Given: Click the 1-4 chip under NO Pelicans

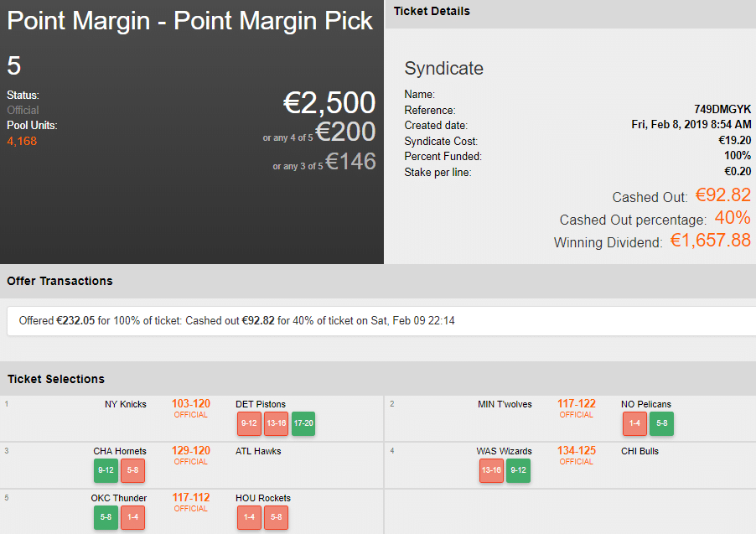Looking at the screenshot, I should click(x=634, y=424).
